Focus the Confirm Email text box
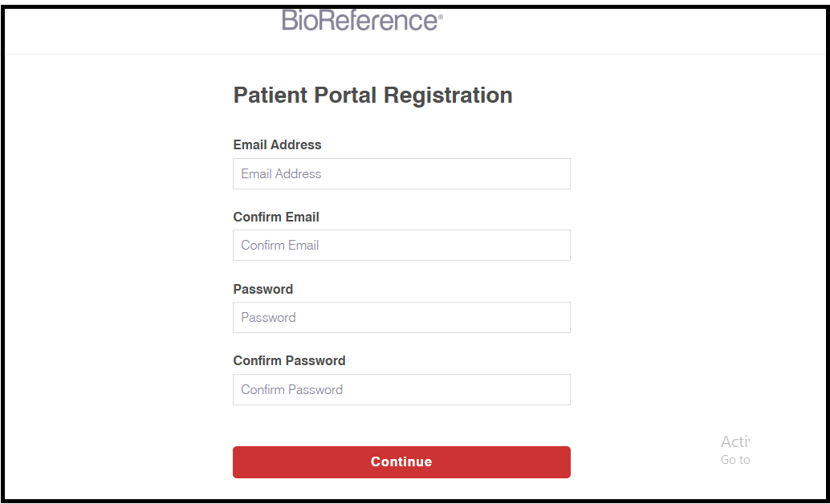Viewport: 830px width, 504px height. click(x=401, y=246)
